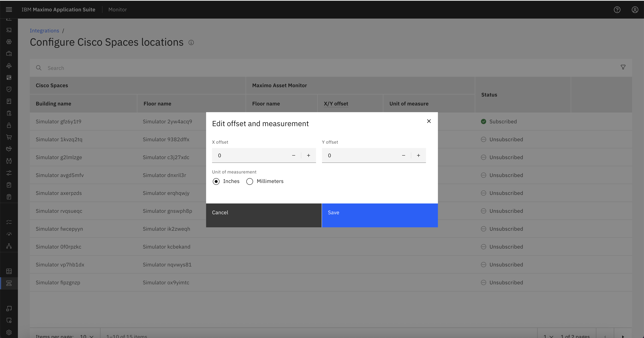Click the screen pointer sidebar icon

9,30
